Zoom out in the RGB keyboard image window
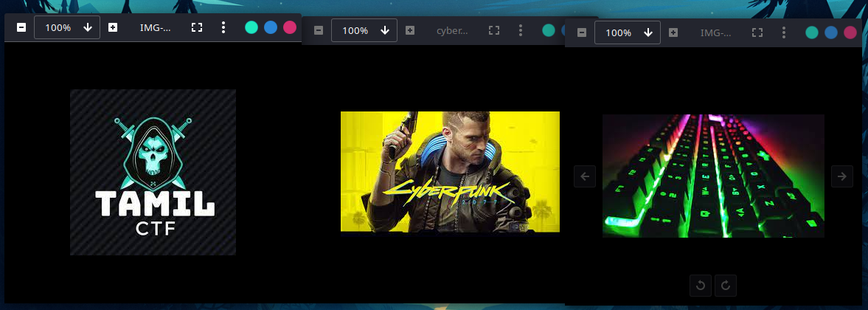Image resolution: width=868 pixels, height=310 pixels. click(x=582, y=32)
